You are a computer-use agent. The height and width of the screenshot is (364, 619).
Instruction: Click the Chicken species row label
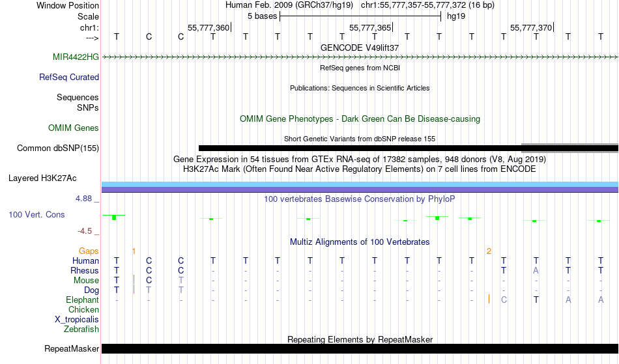pos(83,309)
